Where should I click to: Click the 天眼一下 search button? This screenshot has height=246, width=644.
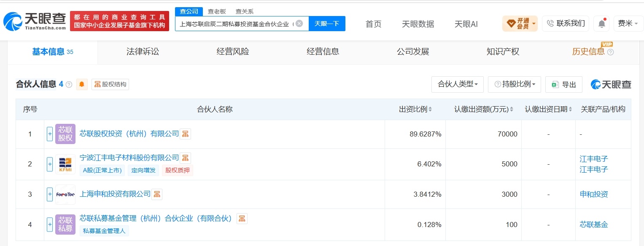point(327,24)
